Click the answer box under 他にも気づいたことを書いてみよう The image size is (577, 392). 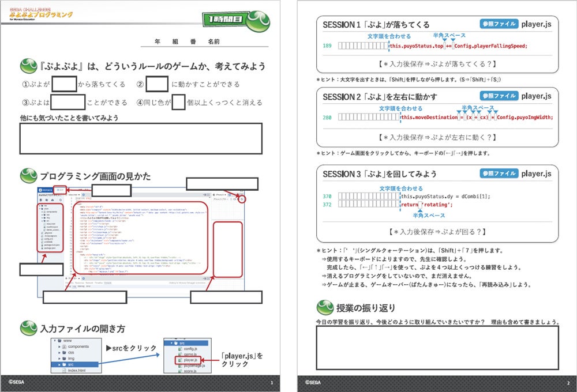click(141, 138)
